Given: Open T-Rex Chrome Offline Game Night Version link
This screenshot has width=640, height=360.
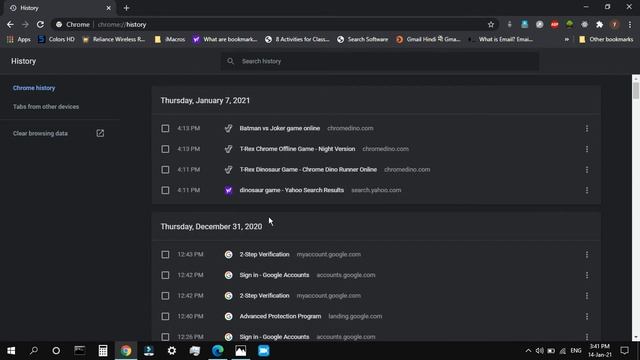Looking at the screenshot, I should (x=297, y=149).
